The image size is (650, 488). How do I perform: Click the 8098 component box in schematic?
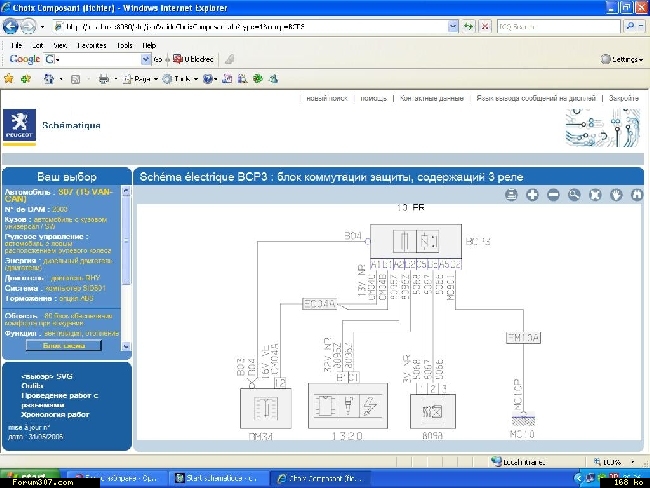433,411
